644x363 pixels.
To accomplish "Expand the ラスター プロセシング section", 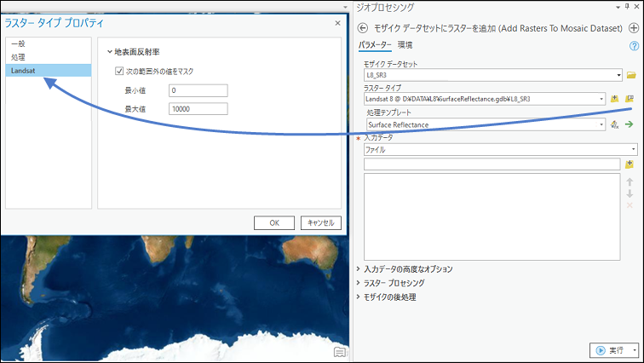I will click(358, 283).
